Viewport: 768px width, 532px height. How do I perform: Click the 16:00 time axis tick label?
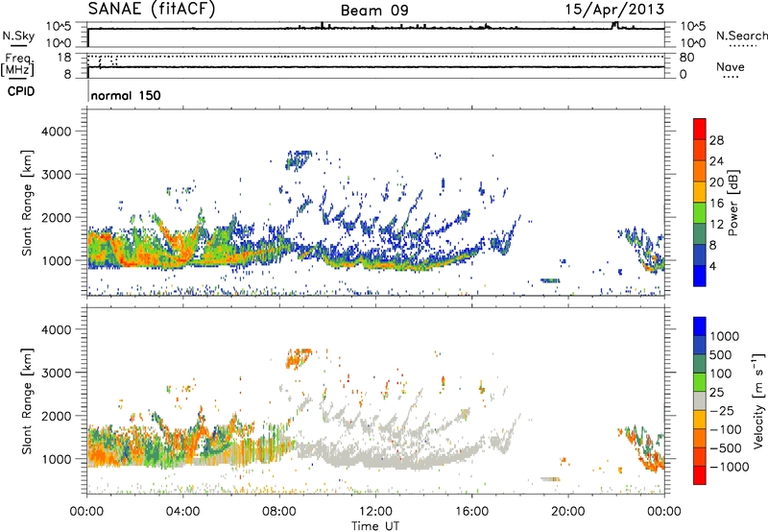[471, 512]
